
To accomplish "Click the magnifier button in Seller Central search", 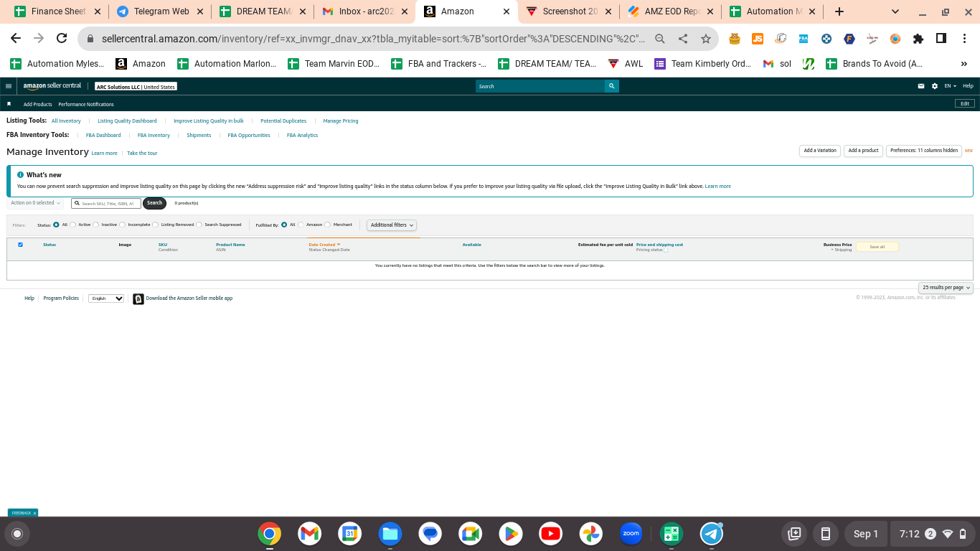I will tap(612, 86).
